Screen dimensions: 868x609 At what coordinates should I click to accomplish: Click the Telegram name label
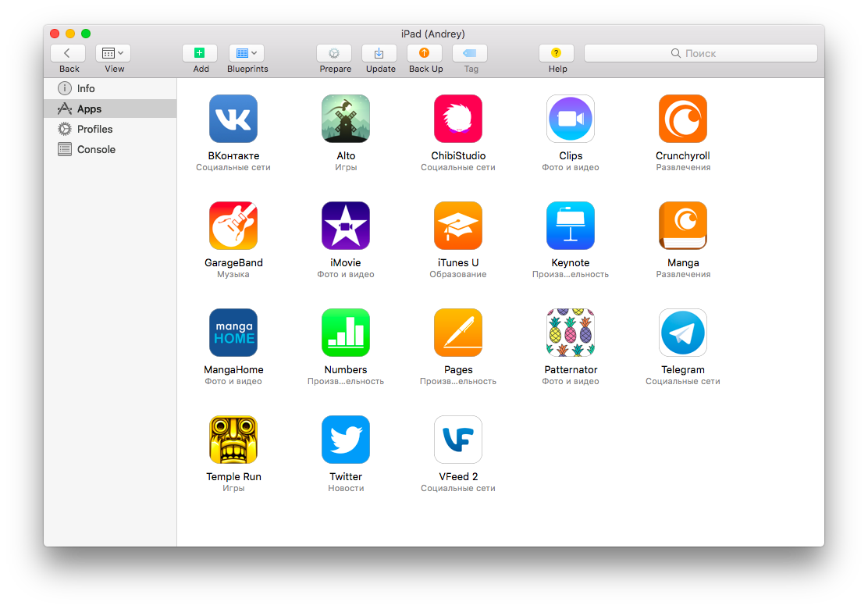[x=682, y=370]
